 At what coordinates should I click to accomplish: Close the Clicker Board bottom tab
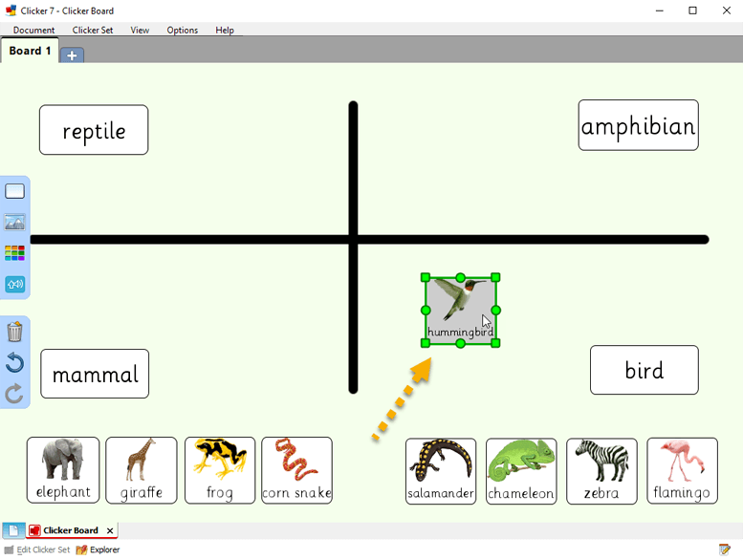(x=110, y=531)
